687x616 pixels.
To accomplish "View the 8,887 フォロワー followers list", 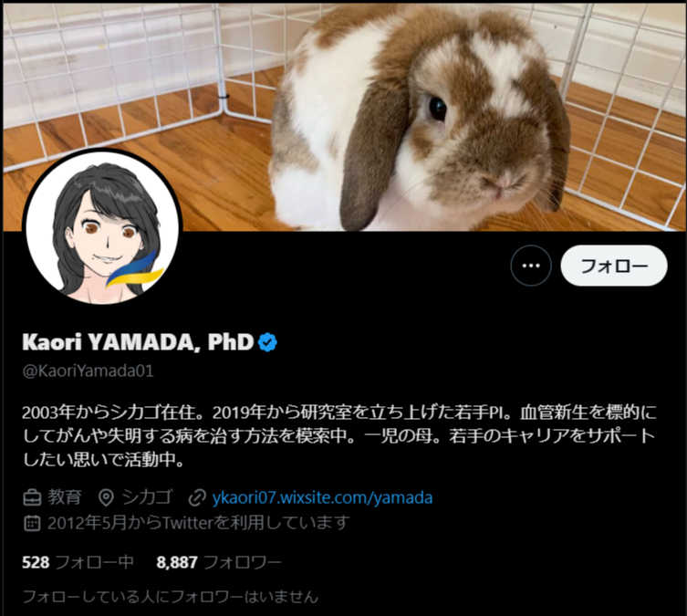I will click(x=219, y=562).
